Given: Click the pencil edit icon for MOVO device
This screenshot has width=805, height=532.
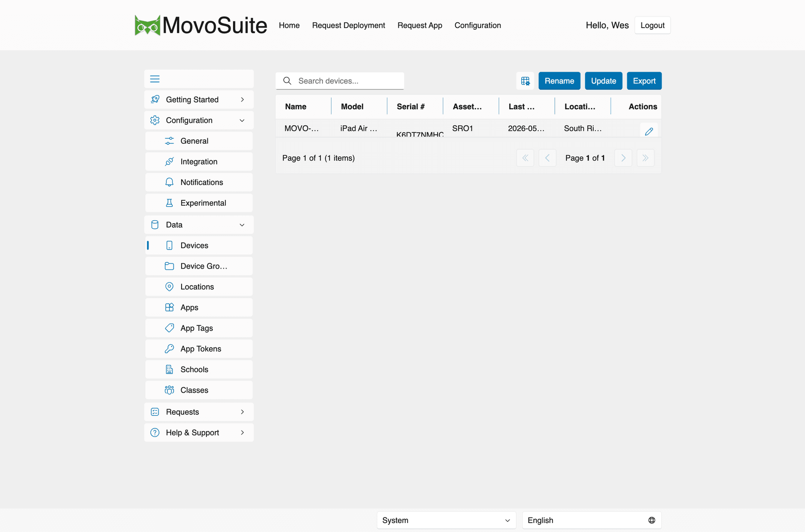Looking at the screenshot, I should (649, 131).
